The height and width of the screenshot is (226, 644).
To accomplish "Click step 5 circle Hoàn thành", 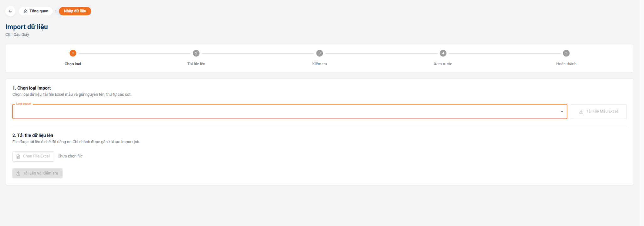I will (x=566, y=53).
